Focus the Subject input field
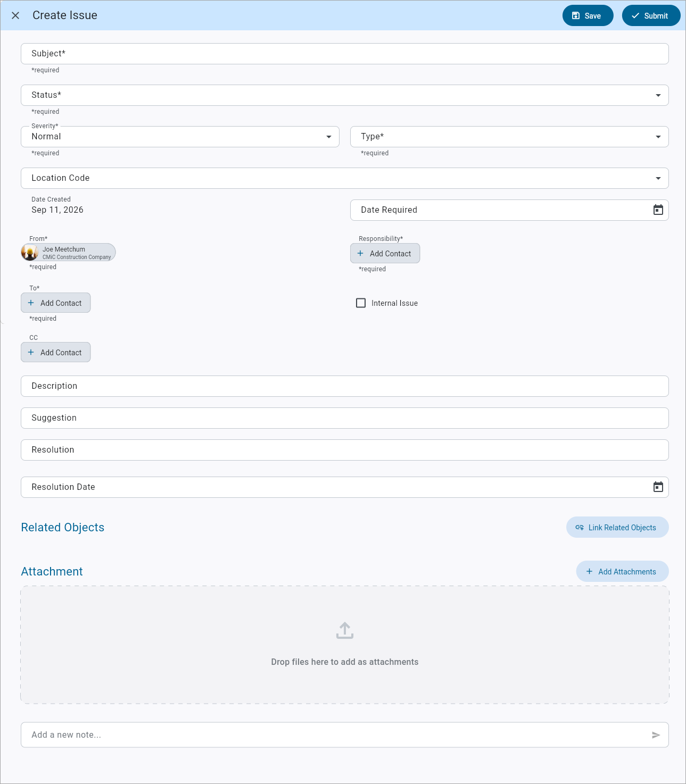 coord(345,54)
